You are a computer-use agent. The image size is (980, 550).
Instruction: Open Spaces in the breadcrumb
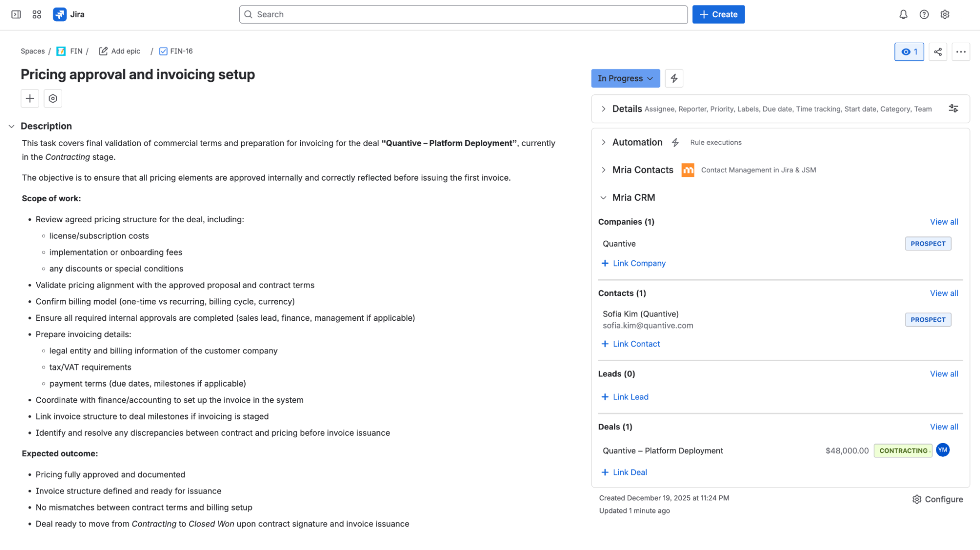coord(32,51)
